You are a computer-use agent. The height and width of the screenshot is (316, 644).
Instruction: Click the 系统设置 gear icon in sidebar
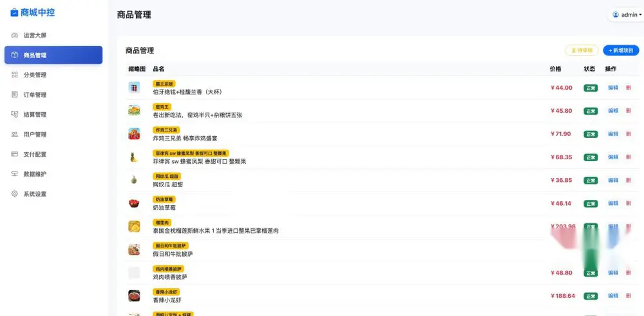[x=15, y=193]
